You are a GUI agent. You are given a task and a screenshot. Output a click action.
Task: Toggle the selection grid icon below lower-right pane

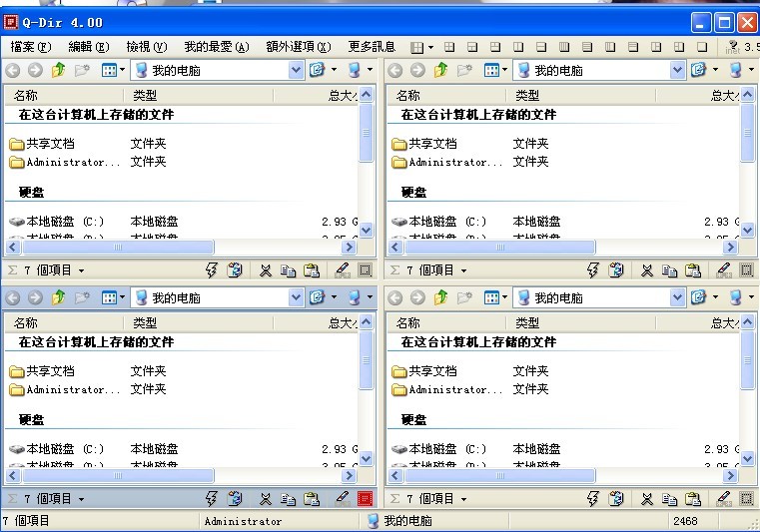(747, 499)
